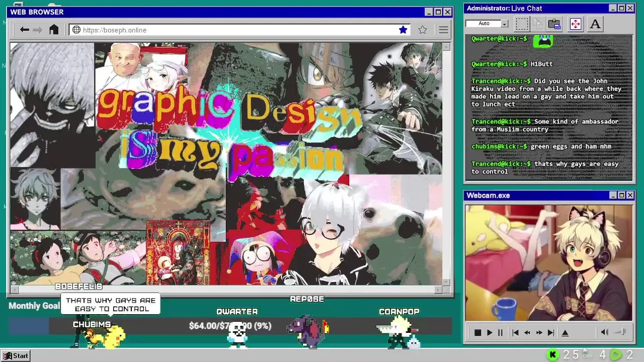Click the browser scrollbar left arrow

pyautogui.click(x=14, y=290)
